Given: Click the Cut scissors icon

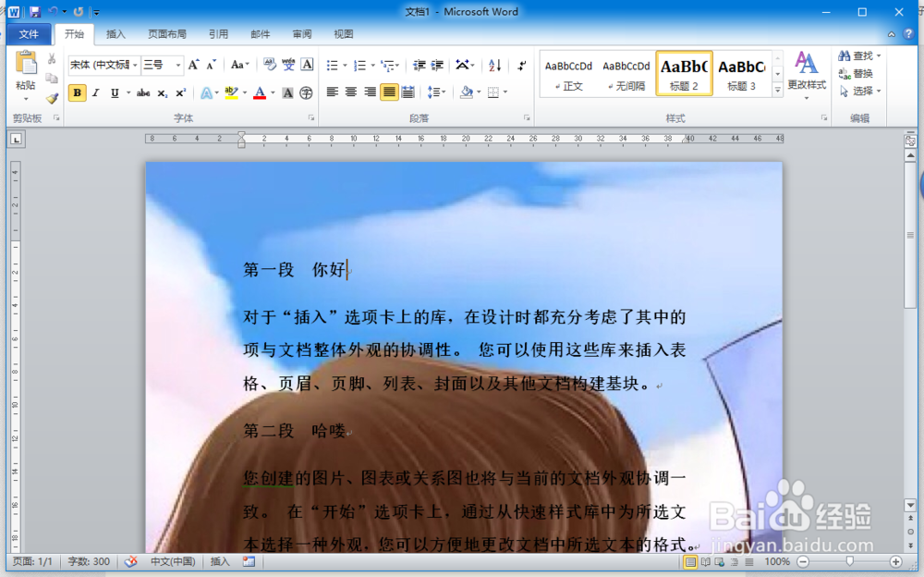Looking at the screenshot, I should [x=52, y=59].
